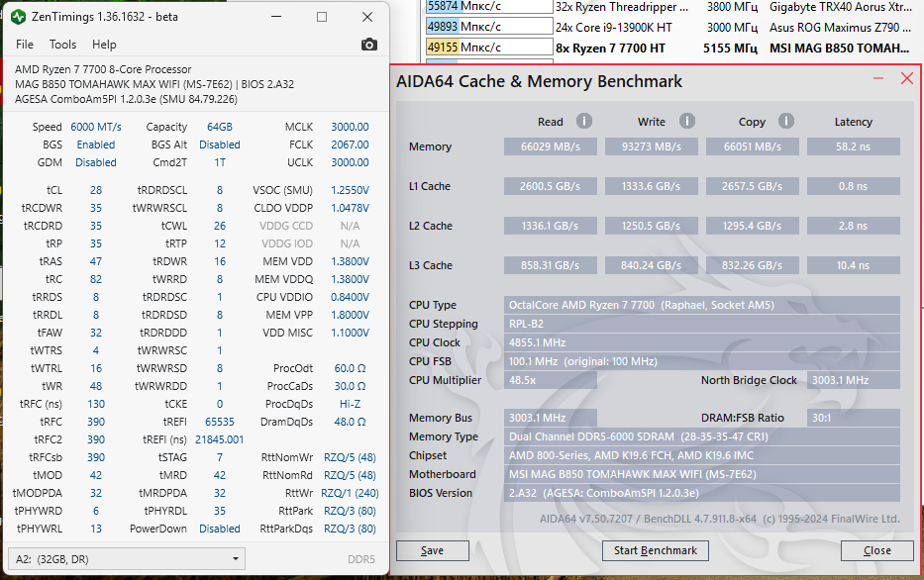Select the L3 Cache latency 10.4 ns
The height and width of the screenshot is (580, 924).
pyautogui.click(x=854, y=265)
